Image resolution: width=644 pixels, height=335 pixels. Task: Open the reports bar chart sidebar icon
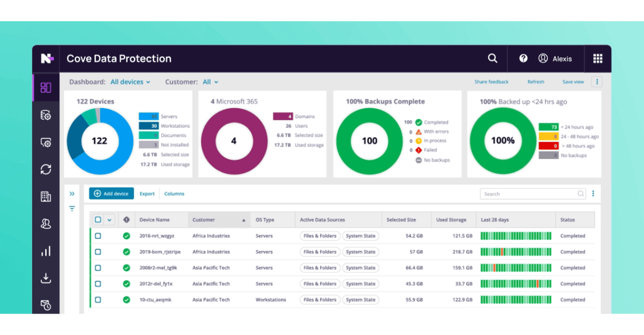pos(46,251)
